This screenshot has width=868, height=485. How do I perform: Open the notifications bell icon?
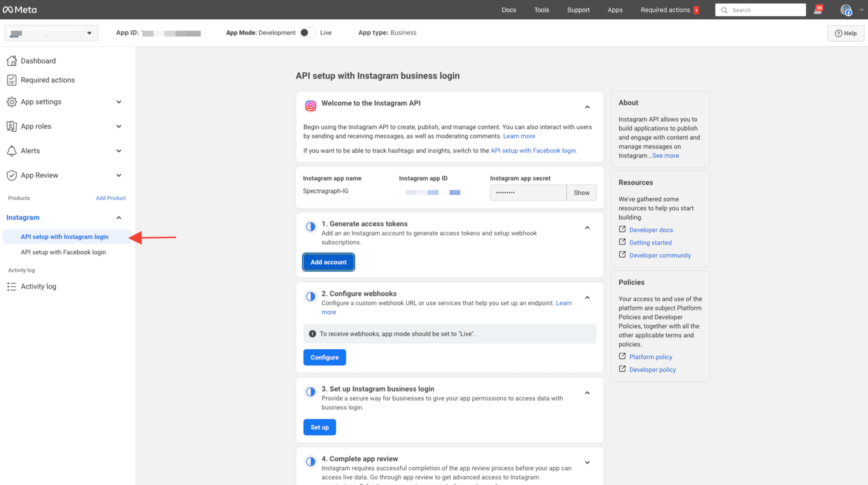818,10
